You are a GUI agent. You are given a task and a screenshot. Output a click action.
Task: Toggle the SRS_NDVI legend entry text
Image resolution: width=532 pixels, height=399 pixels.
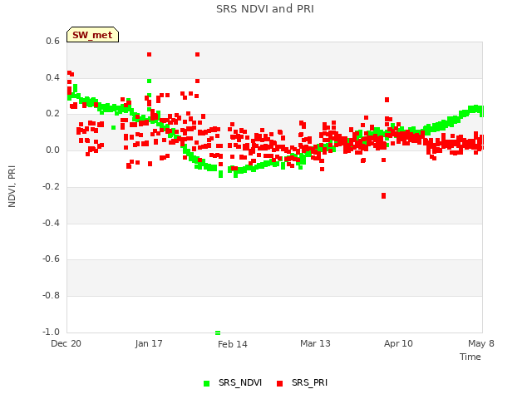coord(240,382)
